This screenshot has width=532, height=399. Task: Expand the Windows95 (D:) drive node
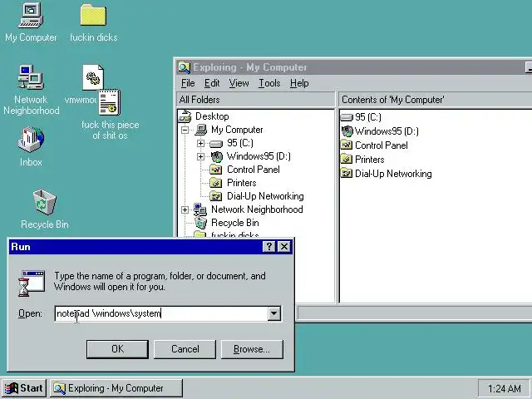(x=200, y=156)
